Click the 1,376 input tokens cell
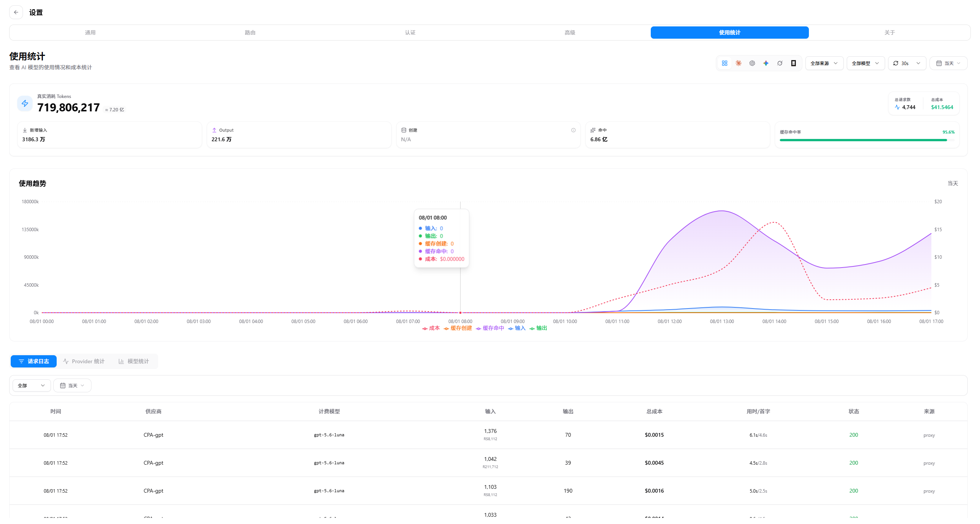980x524 pixels. 490,431
